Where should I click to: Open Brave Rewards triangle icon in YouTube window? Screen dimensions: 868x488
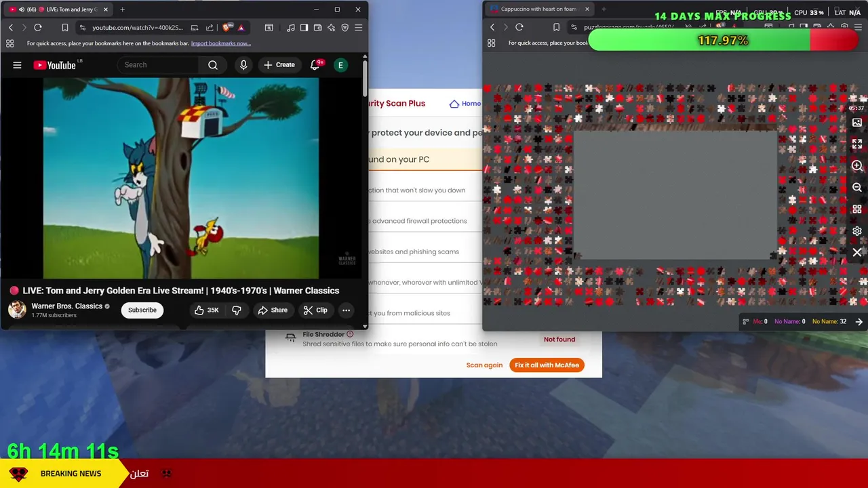click(x=241, y=27)
